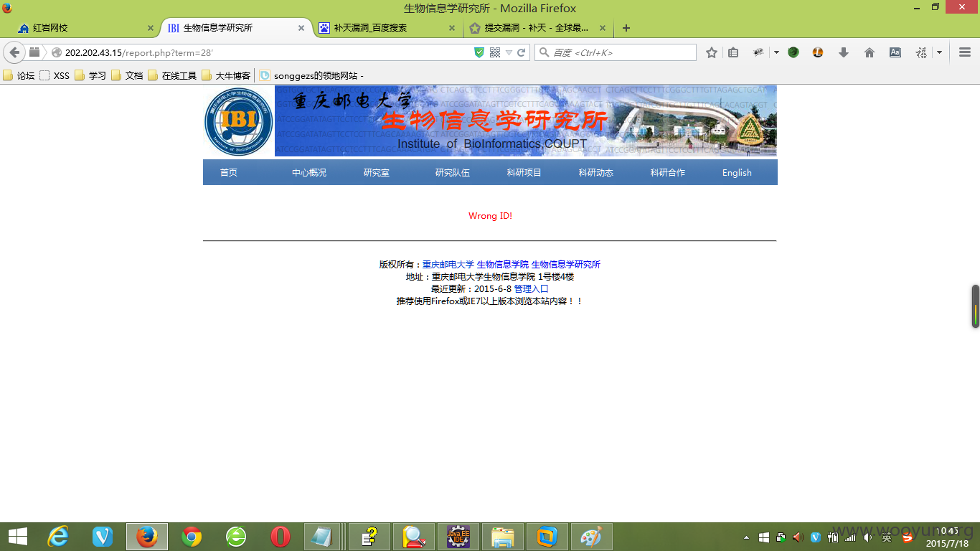Expand the converter icon dropdown arrow
This screenshot has width=980, height=551.
pyautogui.click(x=939, y=52)
